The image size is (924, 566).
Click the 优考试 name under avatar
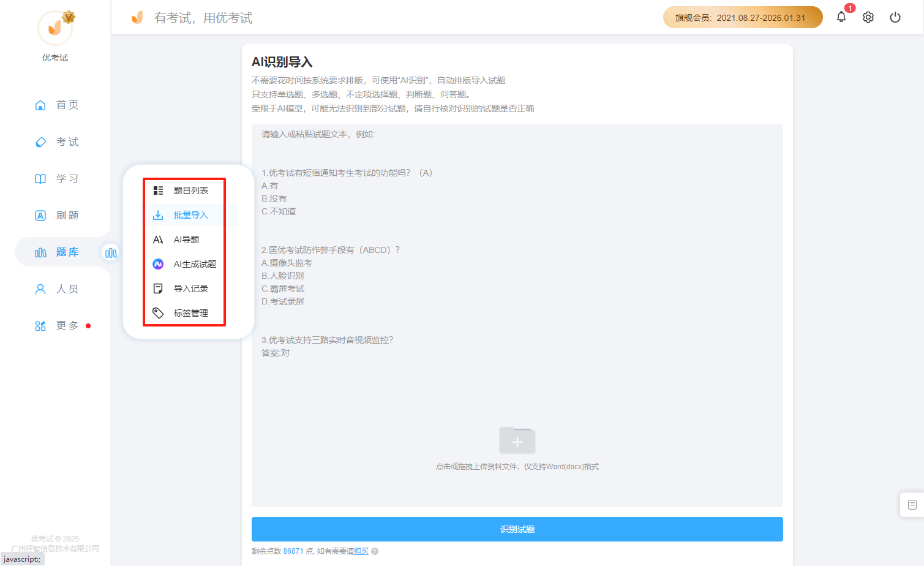tap(55, 58)
